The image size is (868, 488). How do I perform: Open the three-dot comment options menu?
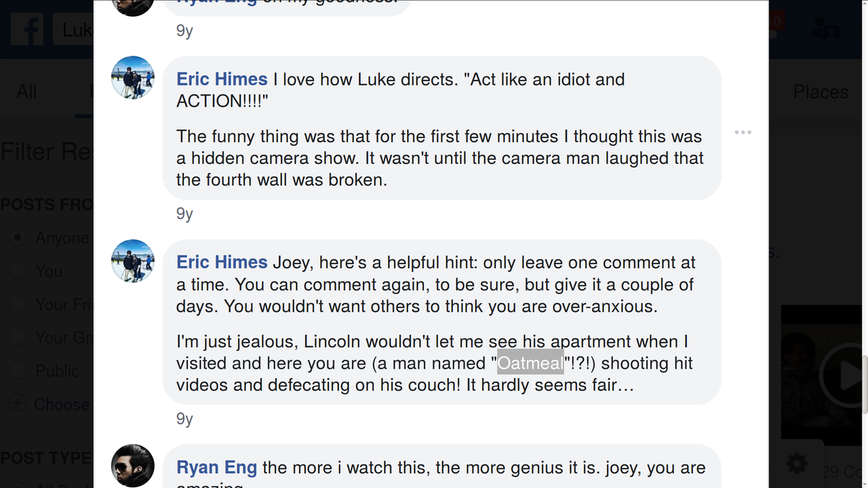[x=743, y=132]
